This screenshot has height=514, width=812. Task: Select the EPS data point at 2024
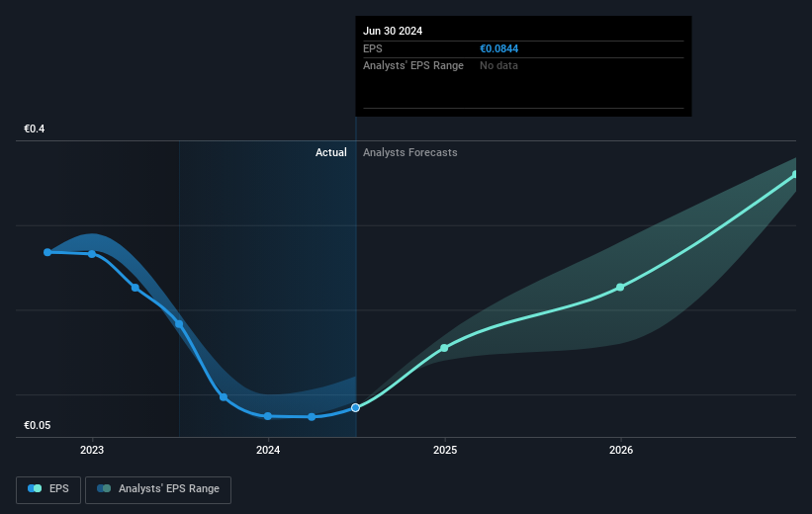[x=268, y=416]
